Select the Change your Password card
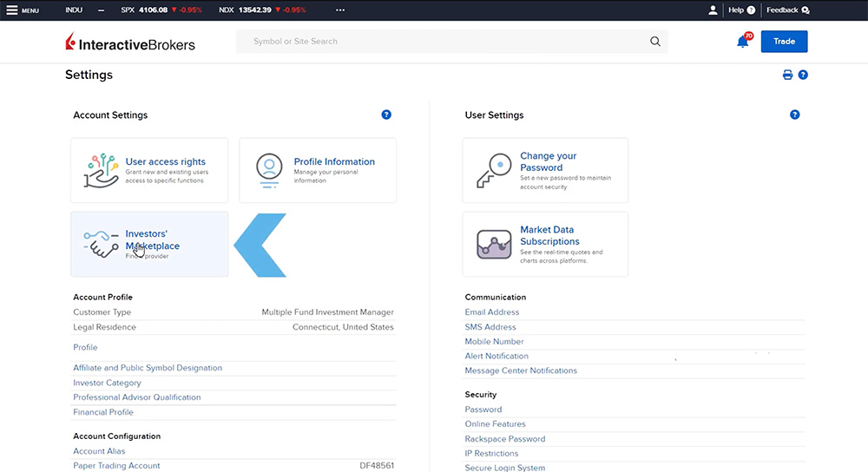The height and width of the screenshot is (472, 868). [544, 170]
